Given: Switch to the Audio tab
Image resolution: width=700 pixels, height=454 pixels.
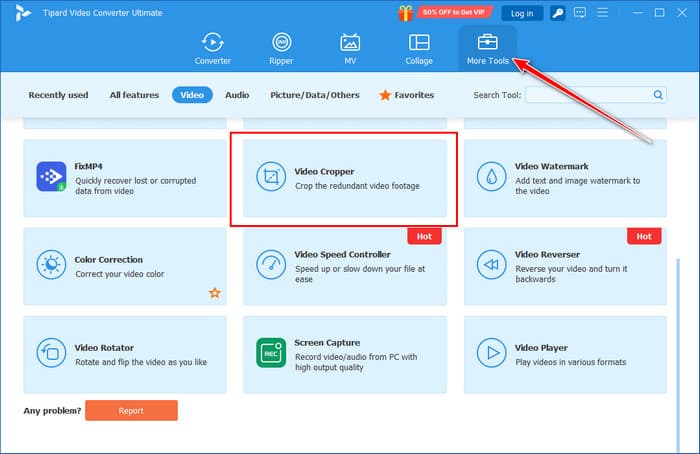Looking at the screenshot, I should [237, 95].
